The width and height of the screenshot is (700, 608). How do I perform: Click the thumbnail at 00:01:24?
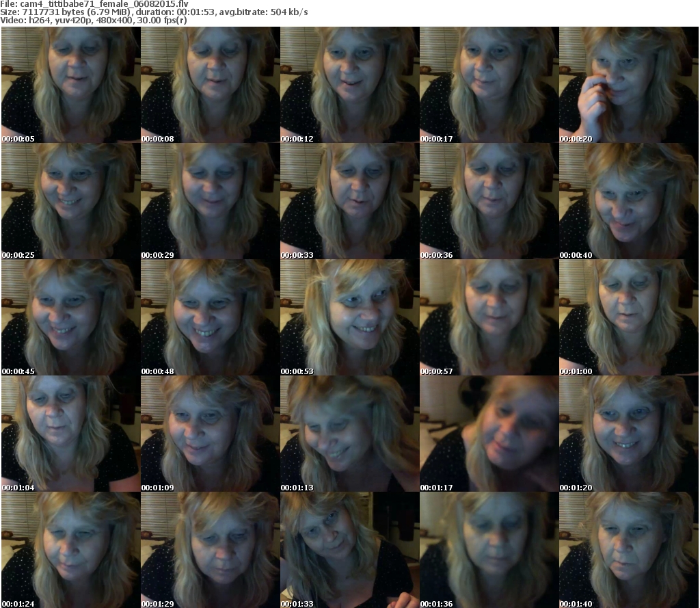71,550
